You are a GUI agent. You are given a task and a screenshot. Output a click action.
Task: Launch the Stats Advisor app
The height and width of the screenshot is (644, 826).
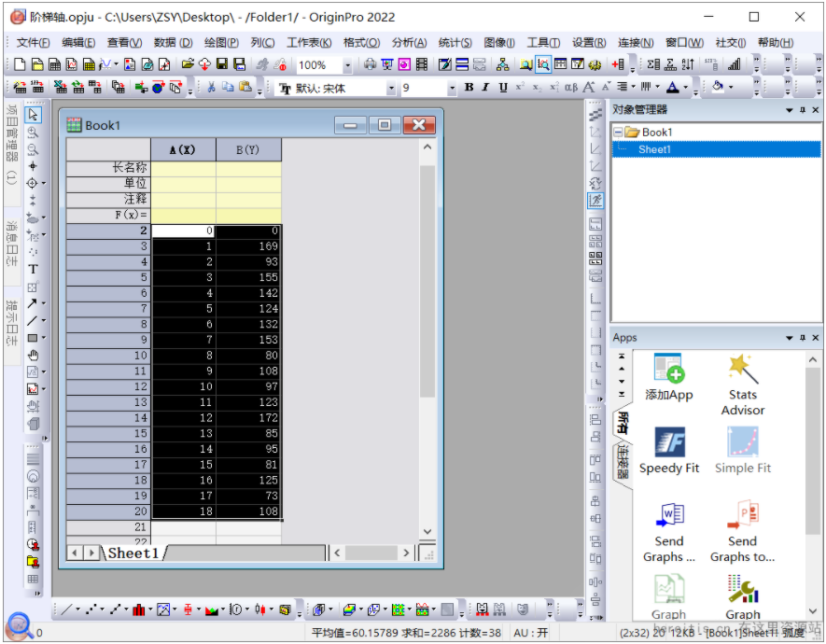click(x=743, y=385)
